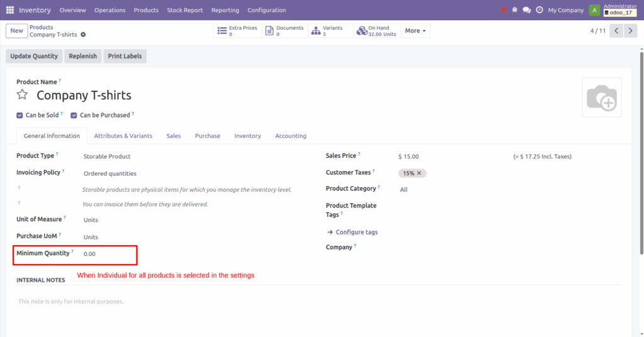Open On Hand 32.00 Units button

click(x=377, y=31)
